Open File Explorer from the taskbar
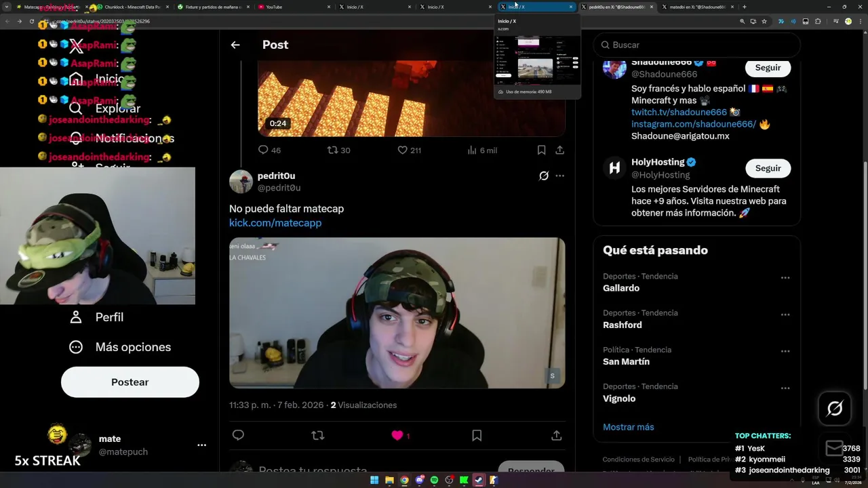868x488 pixels. tap(389, 481)
